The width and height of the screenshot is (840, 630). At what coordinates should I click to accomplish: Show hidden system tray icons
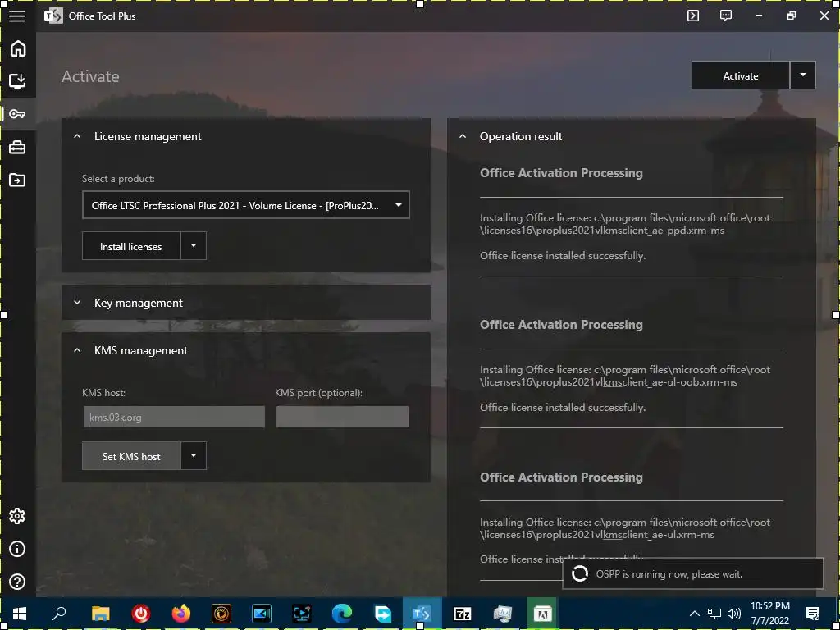[x=694, y=614]
